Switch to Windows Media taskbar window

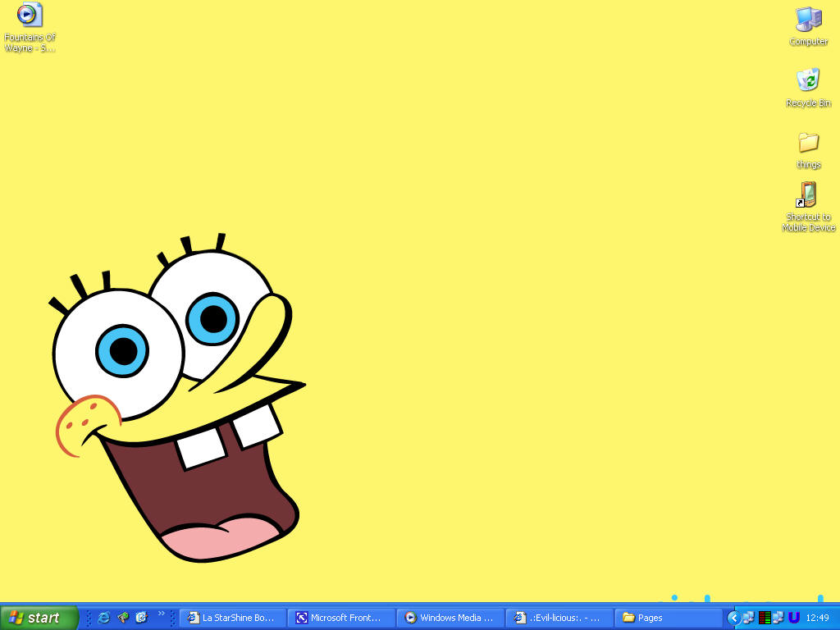coord(450,618)
